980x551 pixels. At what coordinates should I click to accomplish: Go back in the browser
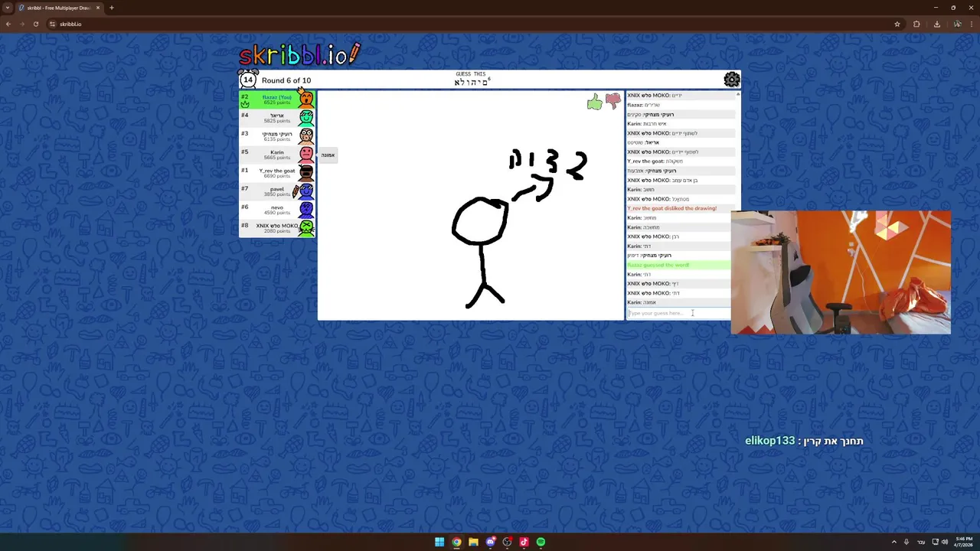tap(8, 24)
